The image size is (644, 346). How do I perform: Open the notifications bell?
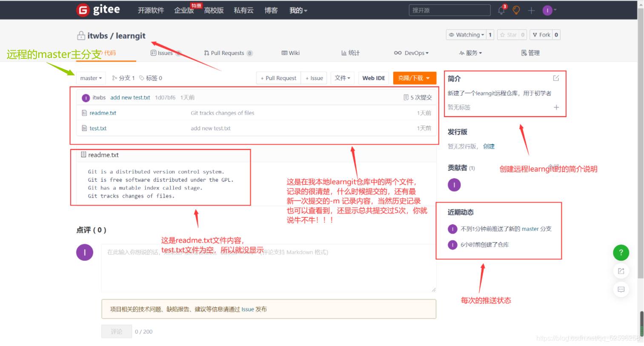501,10
